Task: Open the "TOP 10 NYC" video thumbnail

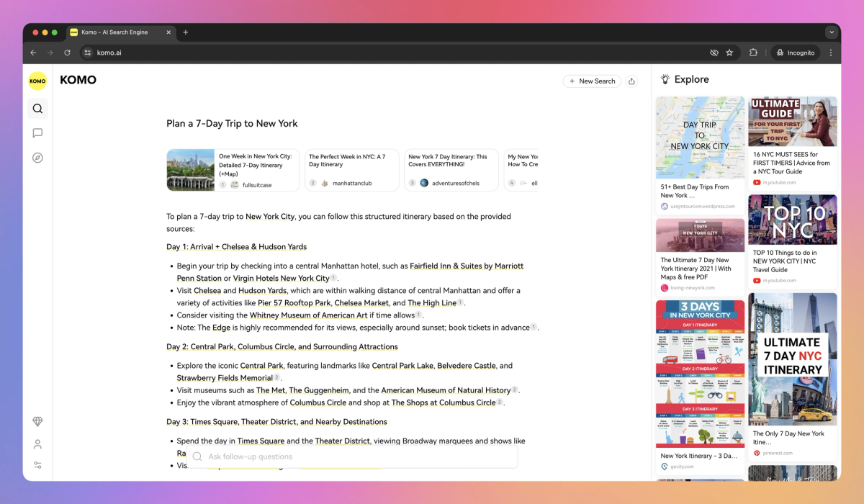Action: (792, 218)
